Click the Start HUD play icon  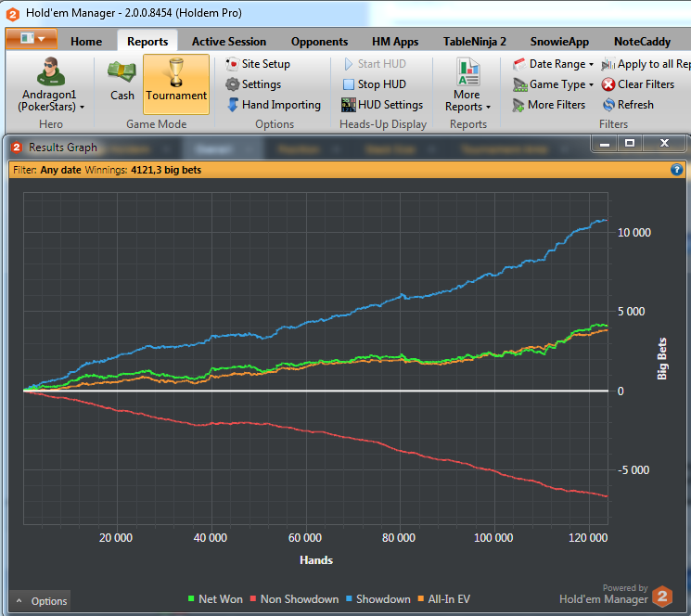coord(348,64)
